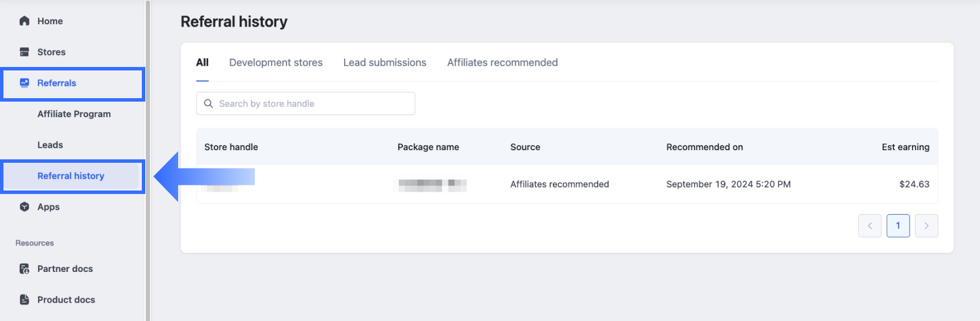The image size is (980, 321).
Task: Click the Est earning column header
Action: [x=905, y=147]
